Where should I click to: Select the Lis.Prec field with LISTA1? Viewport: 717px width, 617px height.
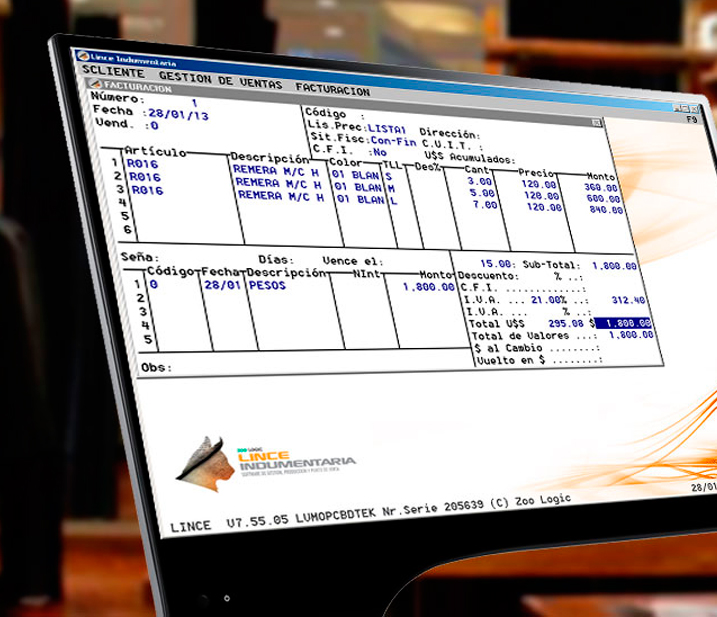387,129
